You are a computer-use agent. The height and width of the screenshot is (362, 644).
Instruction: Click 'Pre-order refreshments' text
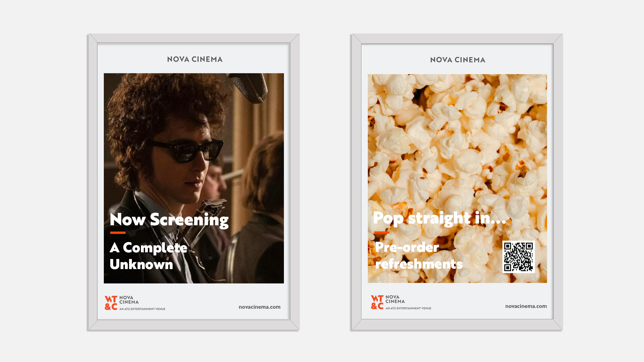[x=419, y=256]
